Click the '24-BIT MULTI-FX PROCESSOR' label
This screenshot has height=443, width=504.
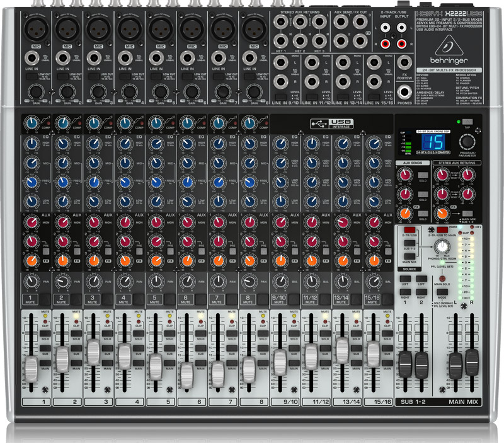[x=449, y=70]
